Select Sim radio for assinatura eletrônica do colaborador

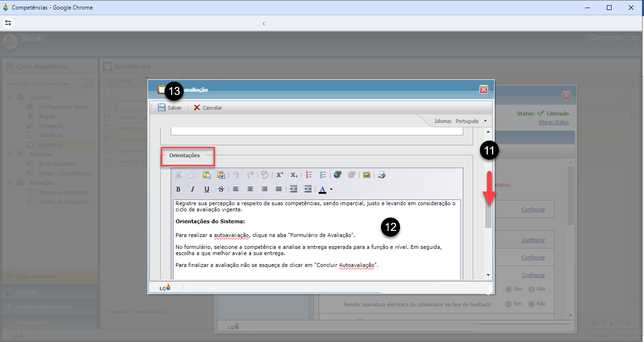click(x=508, y=304)
